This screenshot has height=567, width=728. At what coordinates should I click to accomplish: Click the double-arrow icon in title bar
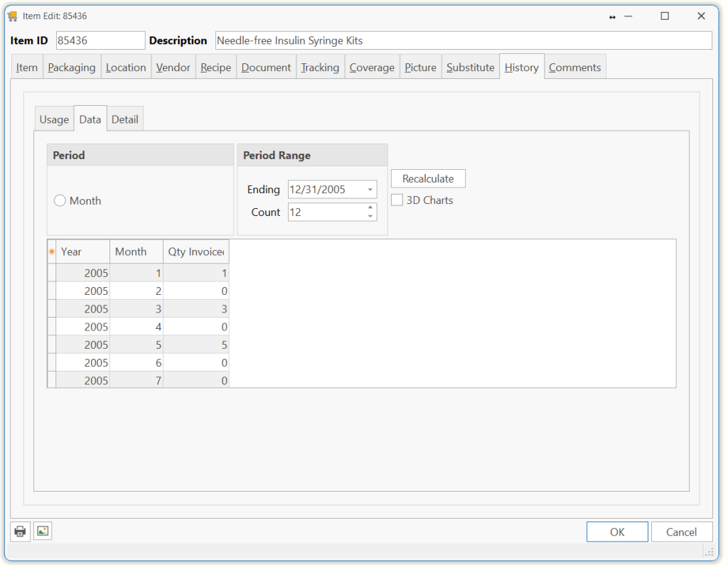(612, 17)
